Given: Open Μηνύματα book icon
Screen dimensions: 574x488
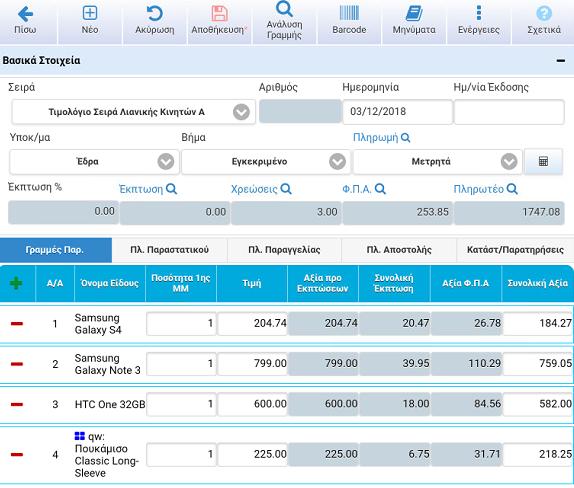Looking at the screenshot, I should (414, 14).
